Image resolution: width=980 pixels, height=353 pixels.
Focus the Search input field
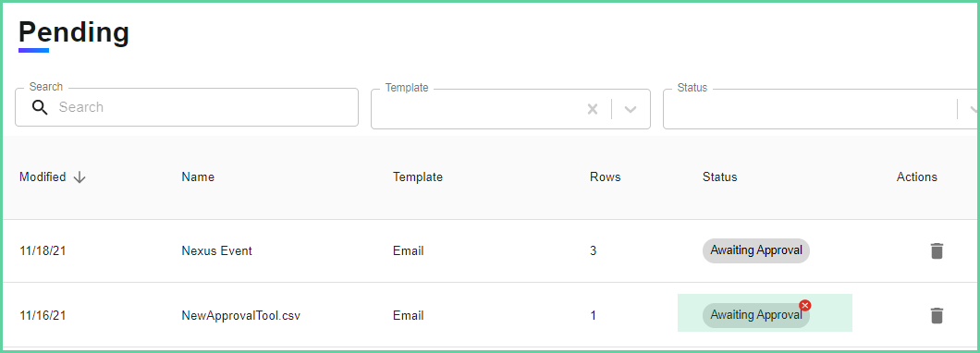(x=186, y=107)
